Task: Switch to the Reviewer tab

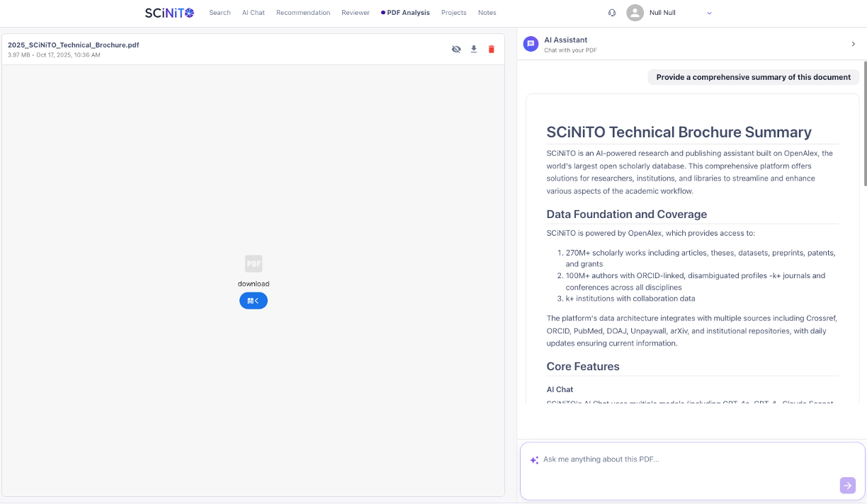Action: [x=355, y=13]
